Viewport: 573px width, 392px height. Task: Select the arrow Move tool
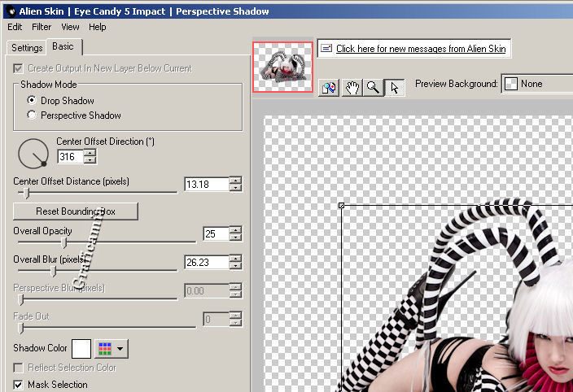[395, 88]
